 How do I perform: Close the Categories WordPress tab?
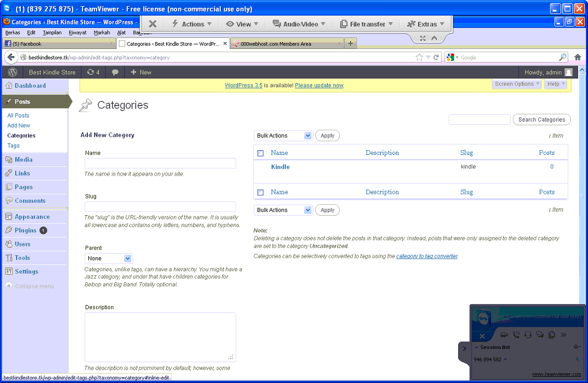[225, 44]
